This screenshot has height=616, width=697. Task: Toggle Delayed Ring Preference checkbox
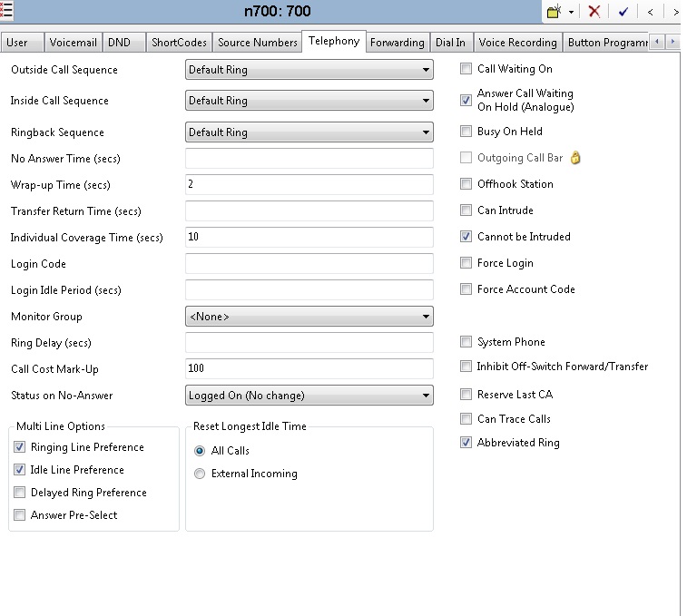click(x=20, y=493)
